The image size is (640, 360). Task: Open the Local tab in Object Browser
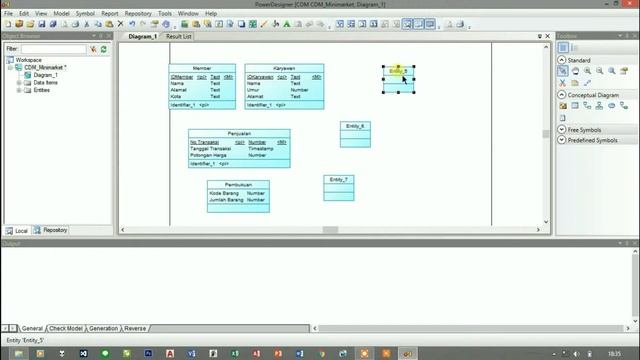tap(17, 231)
